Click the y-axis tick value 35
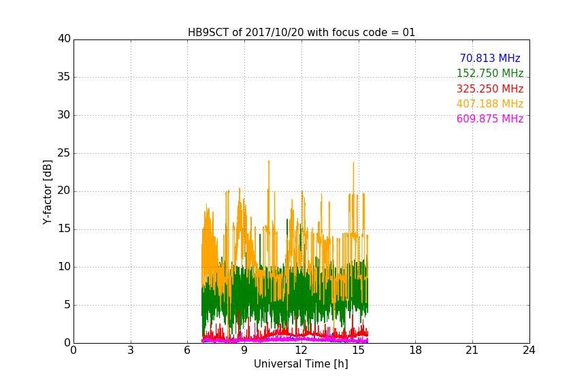The height and width of the screenshot is (392, 588). tap(64, 77)
